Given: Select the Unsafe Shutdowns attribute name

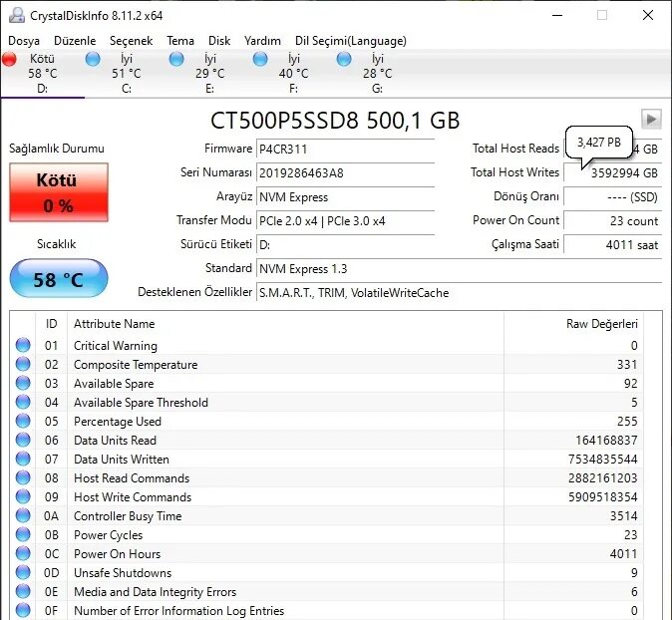Looking at the screenshot, I should click(123, 573).
